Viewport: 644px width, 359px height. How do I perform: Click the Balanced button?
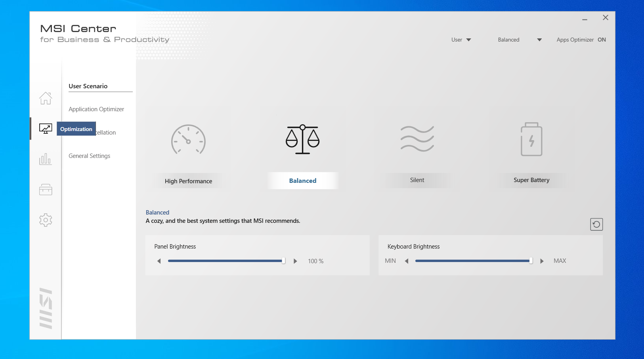[x=303, y=180]
